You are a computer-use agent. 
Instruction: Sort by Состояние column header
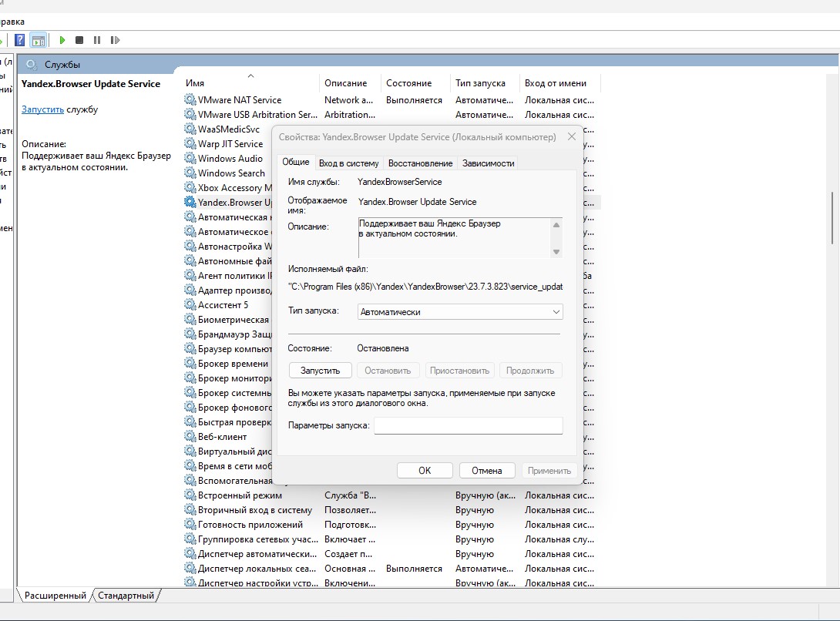tap(415, 83)
